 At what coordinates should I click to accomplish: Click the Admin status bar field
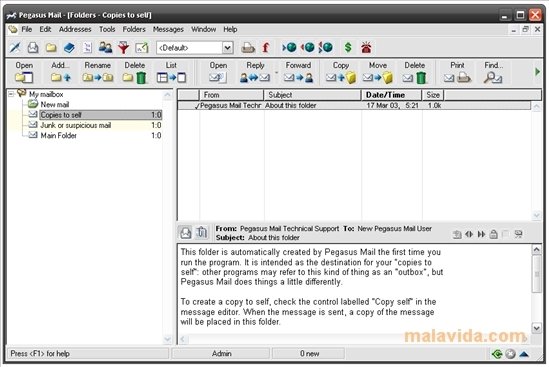[221, 354]
